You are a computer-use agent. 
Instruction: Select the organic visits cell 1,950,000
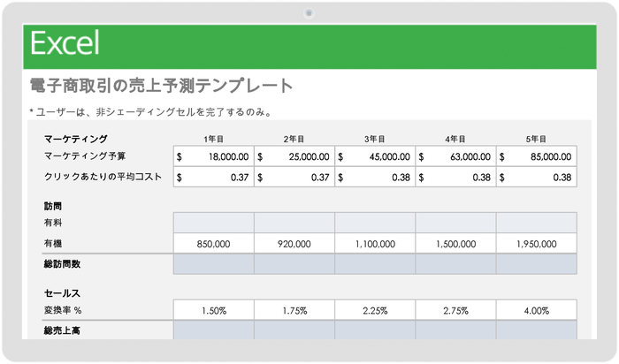(537, 243)
